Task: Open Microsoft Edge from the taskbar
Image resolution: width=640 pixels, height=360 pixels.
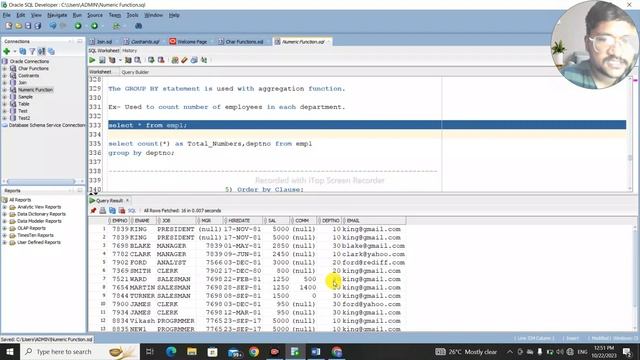Action: click(171, 351)
